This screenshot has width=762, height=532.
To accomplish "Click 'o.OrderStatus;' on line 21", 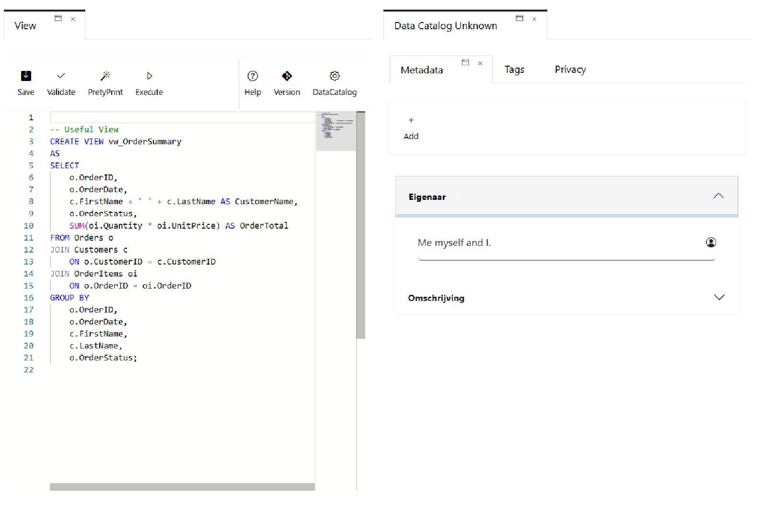I will [103, 358].
